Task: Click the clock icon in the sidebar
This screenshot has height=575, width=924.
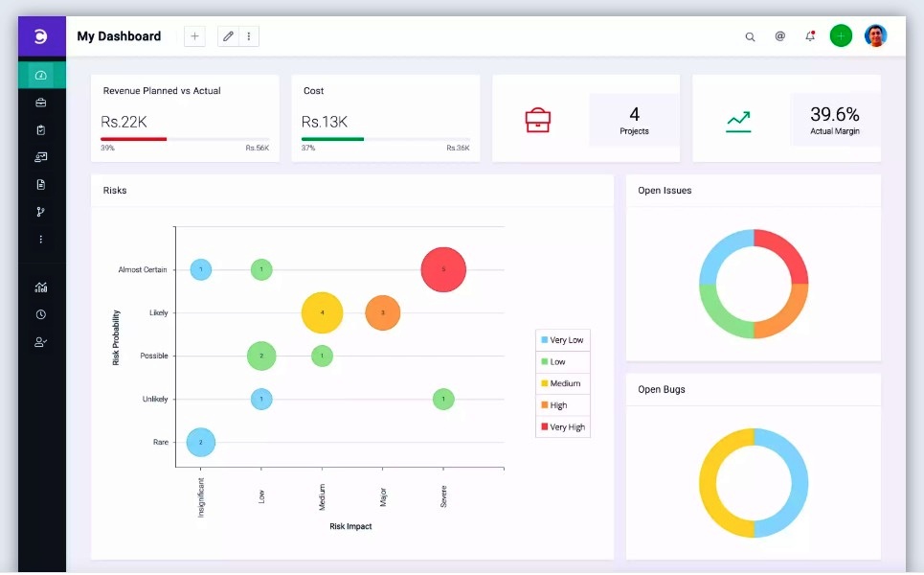Action: (x=41, y=314)
